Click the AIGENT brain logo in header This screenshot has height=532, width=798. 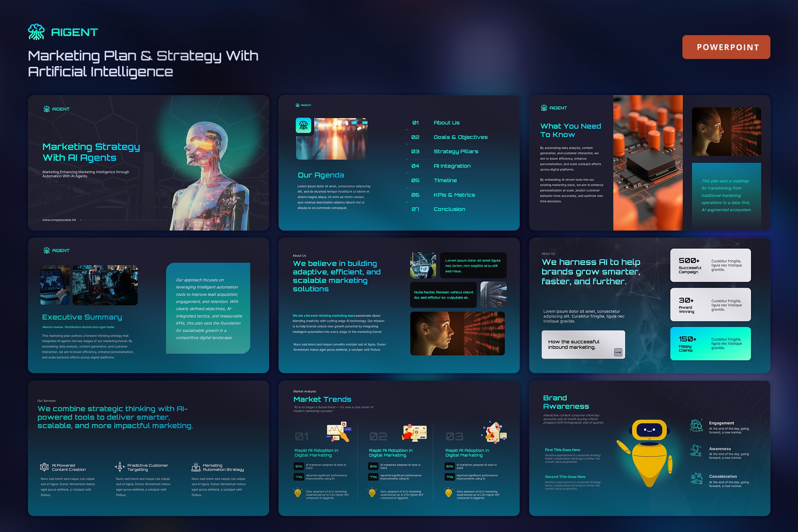click(x=36, y=32)
